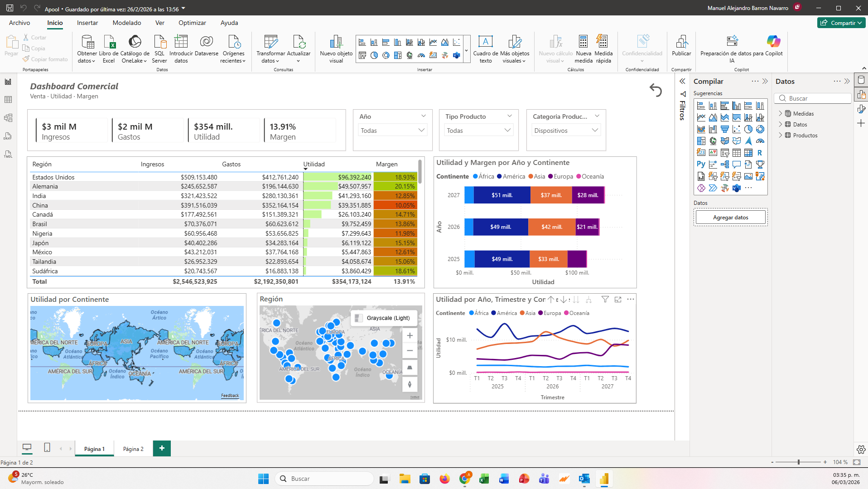Viewport: 868px width, 489px height.
Task: Click the Compartir button
Action: [x=841, y=23]
